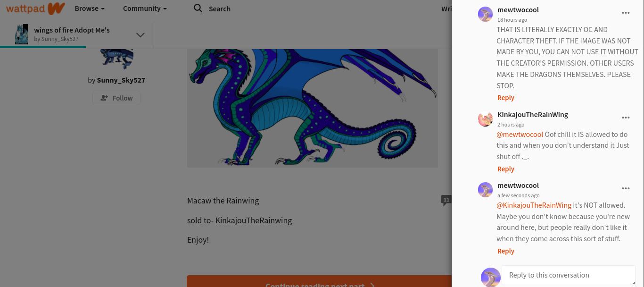Click the @mewtwocool mention link
The image size is (644, 287).
(520, 134)
